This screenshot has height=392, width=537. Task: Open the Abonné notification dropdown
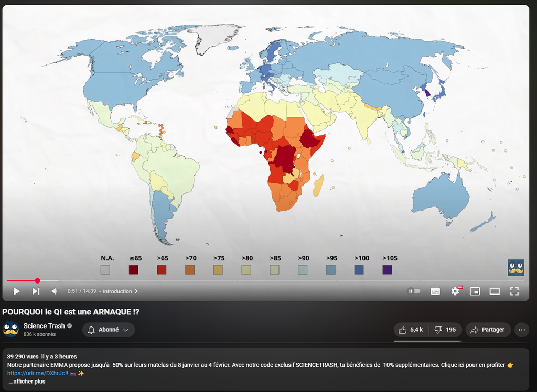pyautogui.click(x=109, y=330)
